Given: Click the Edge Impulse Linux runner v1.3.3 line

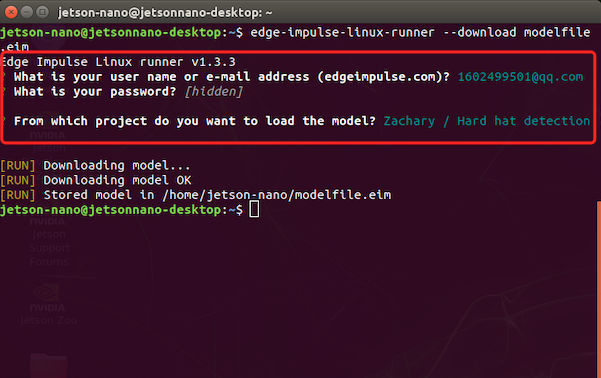Looking at the screenshot, I should click(x=118, y=62).
